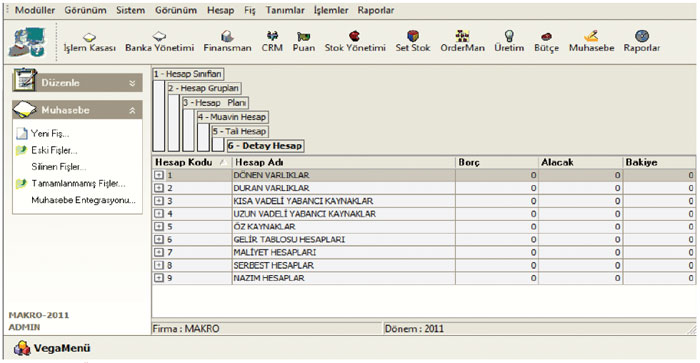Click the Tamamlanmamış Fişler folder icon
Viewport: 700px width, 363px height.
(21, 184)
